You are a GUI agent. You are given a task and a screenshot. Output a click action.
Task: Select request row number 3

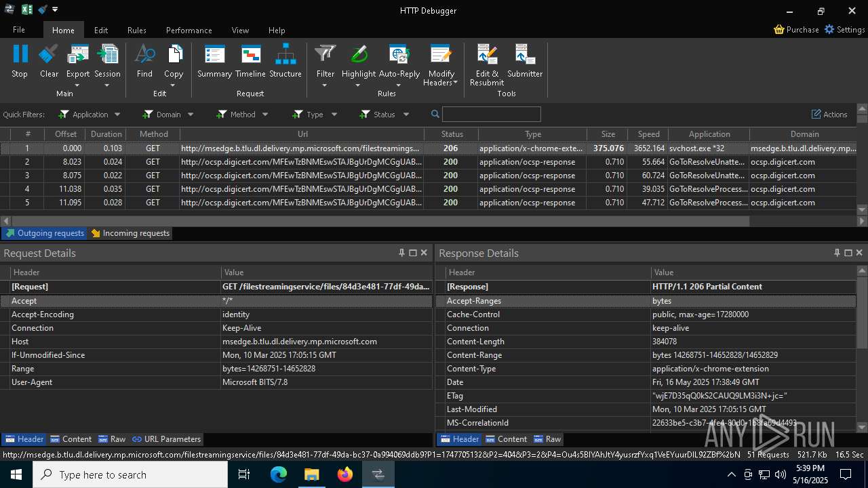[429, 176]
